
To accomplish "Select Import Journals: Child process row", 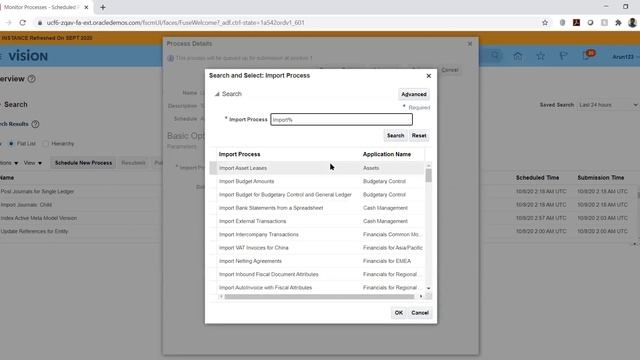I will [x=26, y=205].
